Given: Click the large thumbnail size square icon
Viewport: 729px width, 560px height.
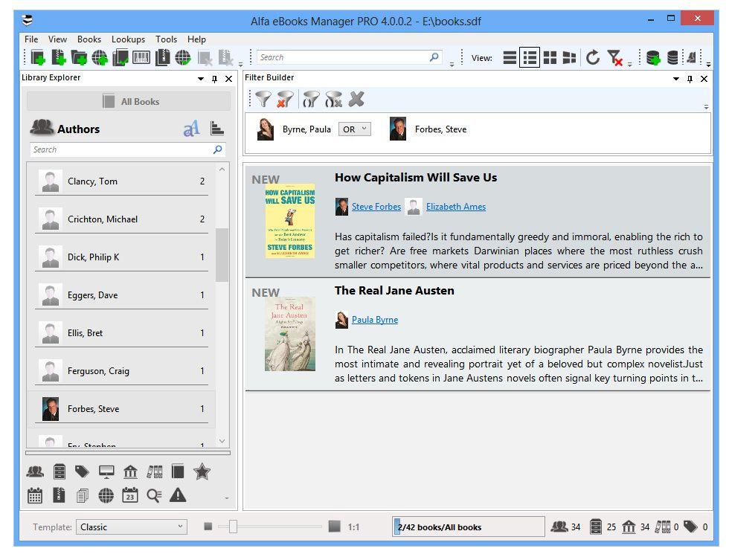Looking at the screenshot, I should 334,527.
